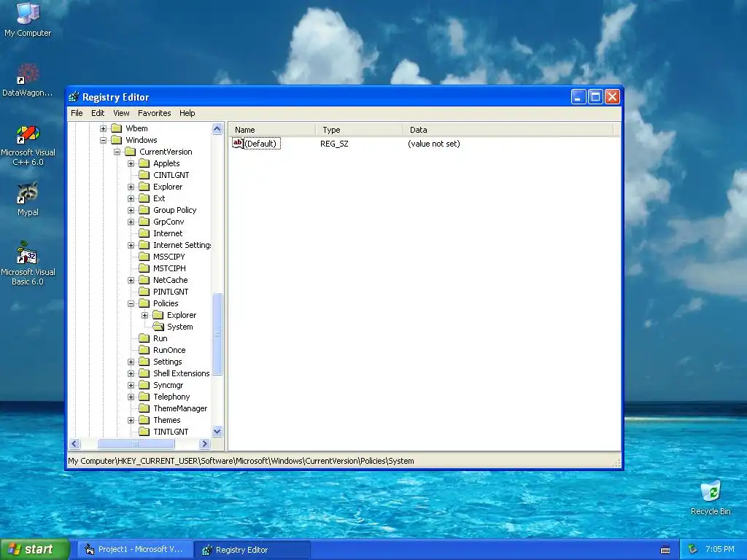Image resolution: width=747 pixels, height=560 pixels.
Task: Open the View menu
Action: click(121, 113)
